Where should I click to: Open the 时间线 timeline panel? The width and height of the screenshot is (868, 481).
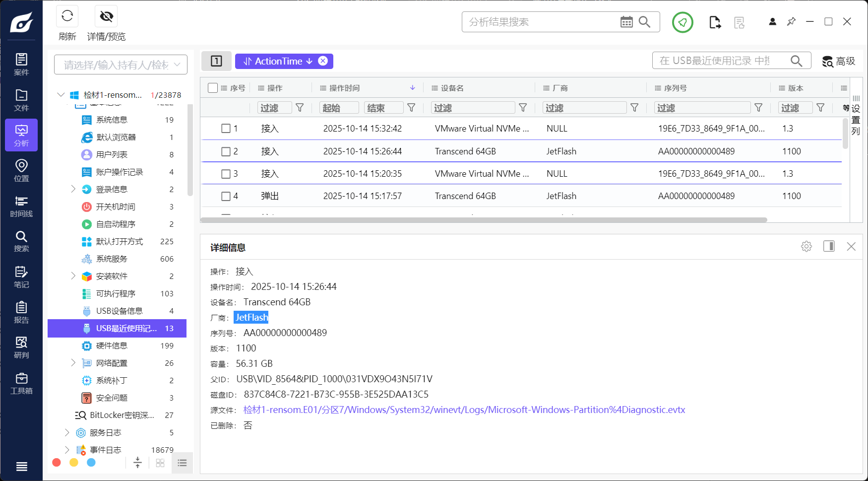coord(21,205)
